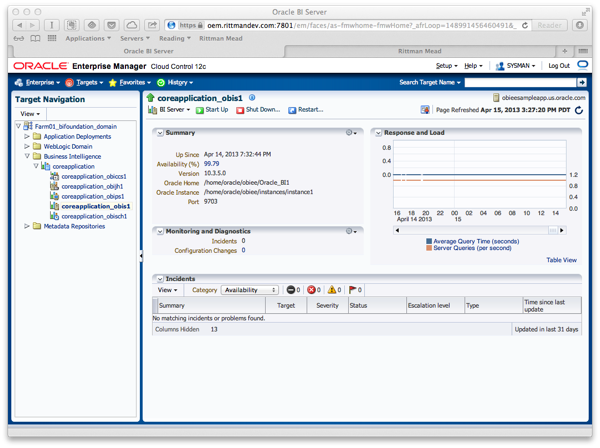The width and height of the screenshot is (600, 448).
Task: Click the Log Out link
Action: pos(559,66)
